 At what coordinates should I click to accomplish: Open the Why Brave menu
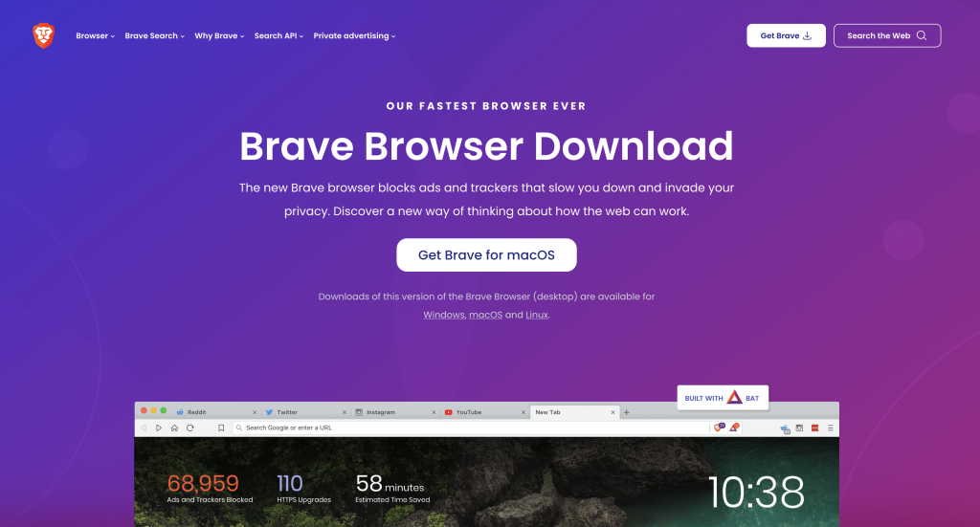[x=219, y=35]
